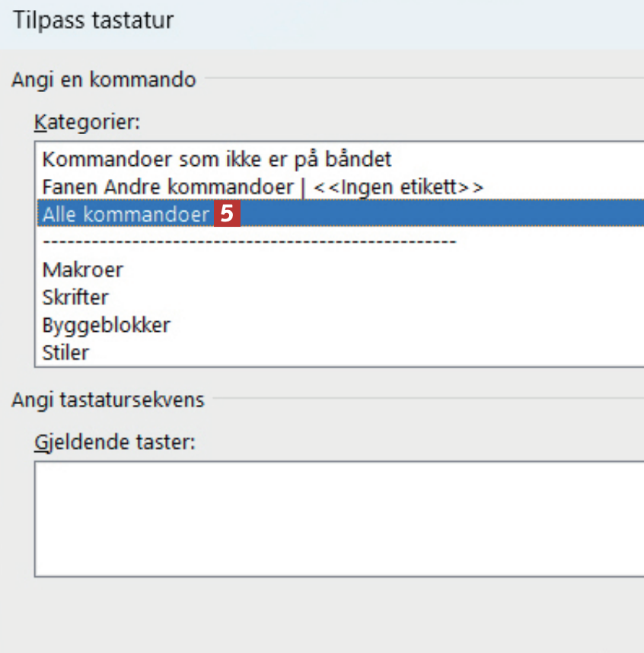
Task: Click the dashed separator line in Kategorier
Action: [249, 242]
